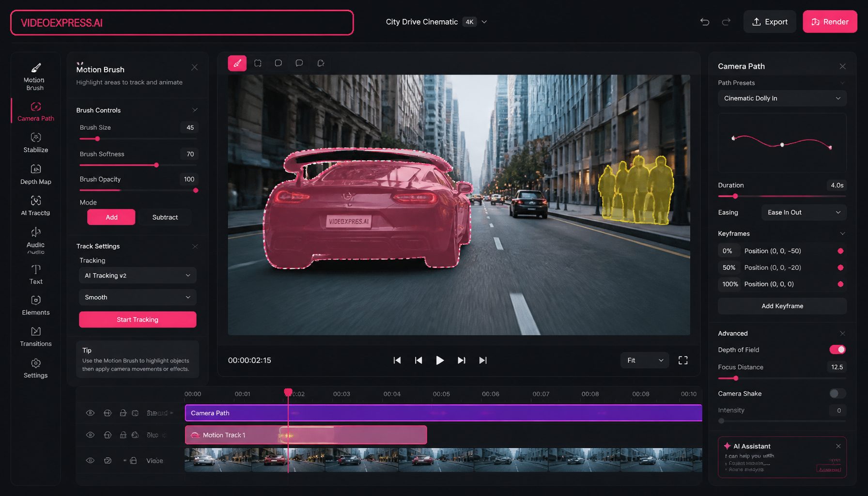Click the VIDEOEXPRESS.AI logo
Screen dimensions: 868x496
coord(62,23)
